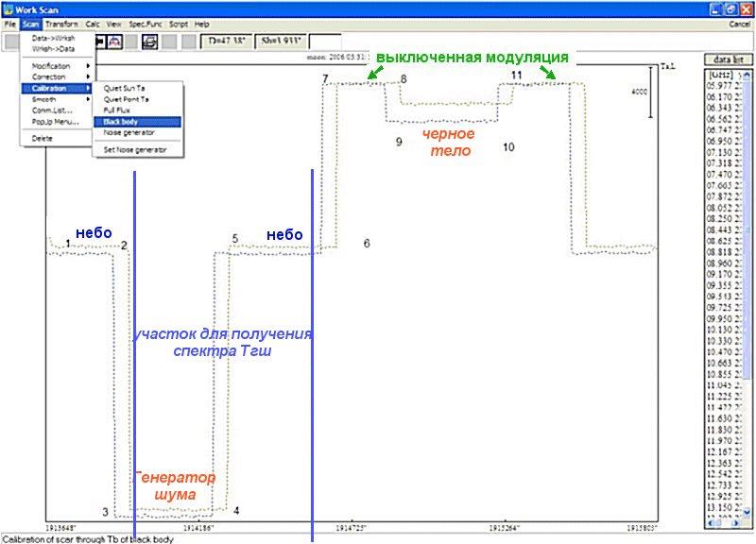
Task: Open the Calc menu
Action: click(x=93, y=25)
